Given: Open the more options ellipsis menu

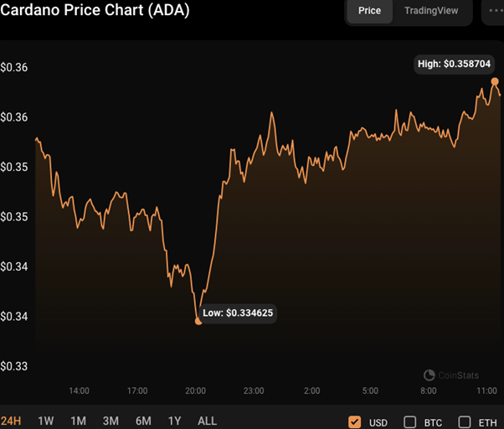Looking at the screenshot, I should pyautogui.click(x=490, y=11).
